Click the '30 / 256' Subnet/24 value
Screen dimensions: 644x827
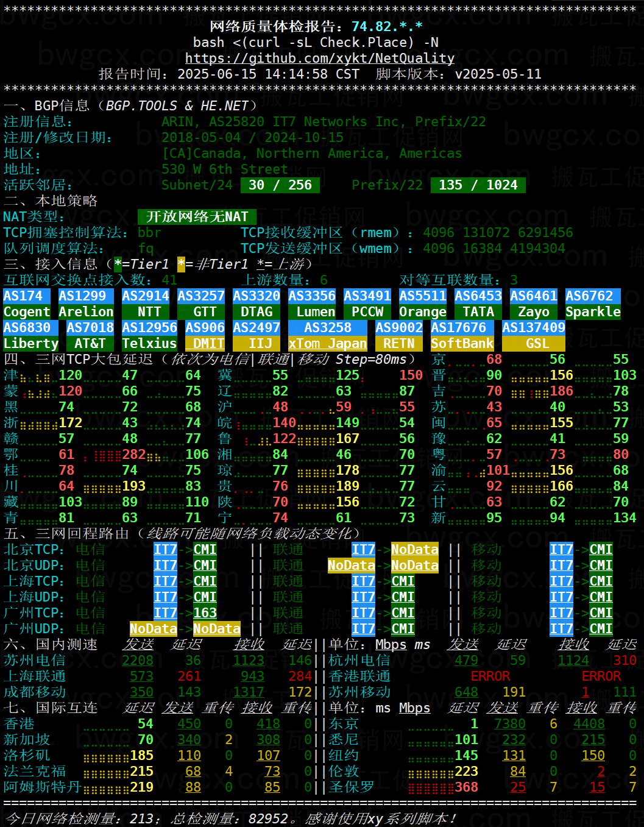(x=280, y=185)
